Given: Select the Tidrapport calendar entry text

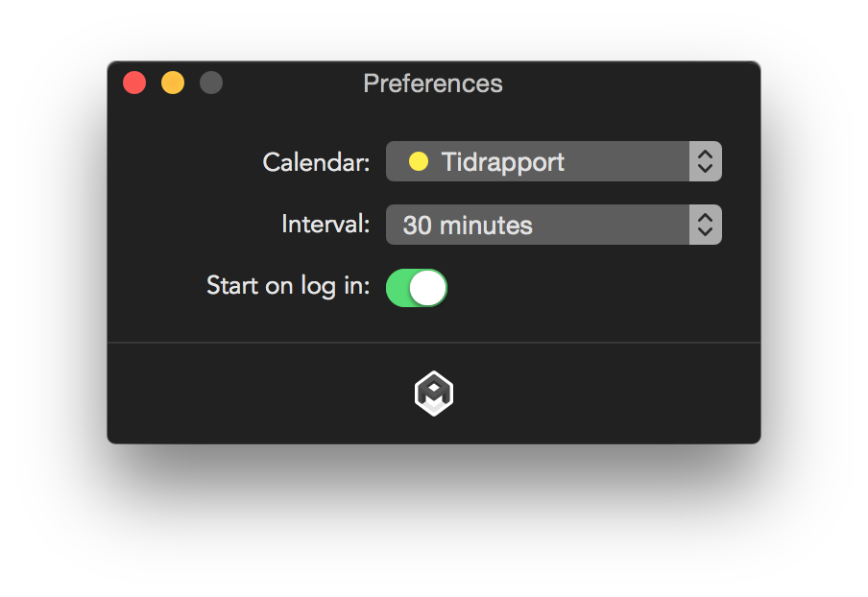Looking at the screenshot, I should 502,161.
